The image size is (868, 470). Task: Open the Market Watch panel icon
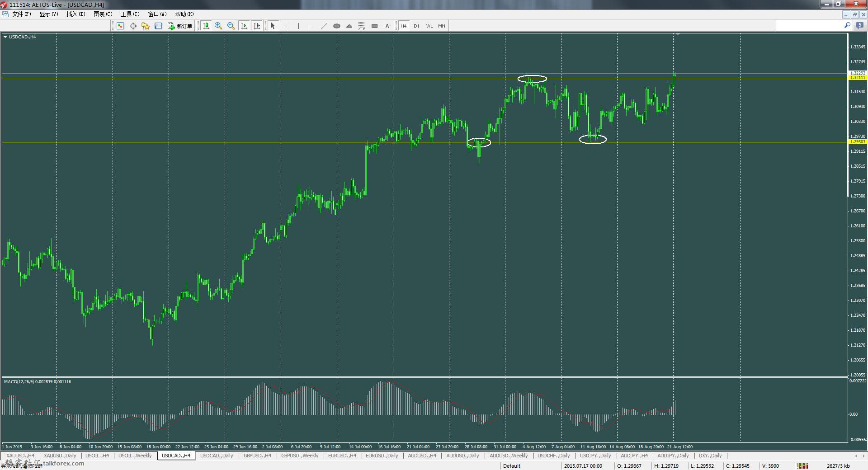(120, 26)
